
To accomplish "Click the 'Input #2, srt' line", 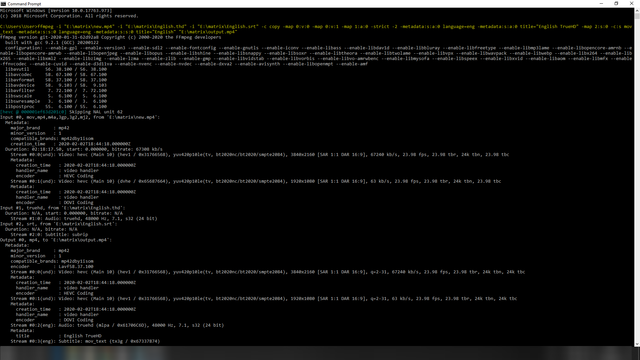I will (x=59, y=224).
